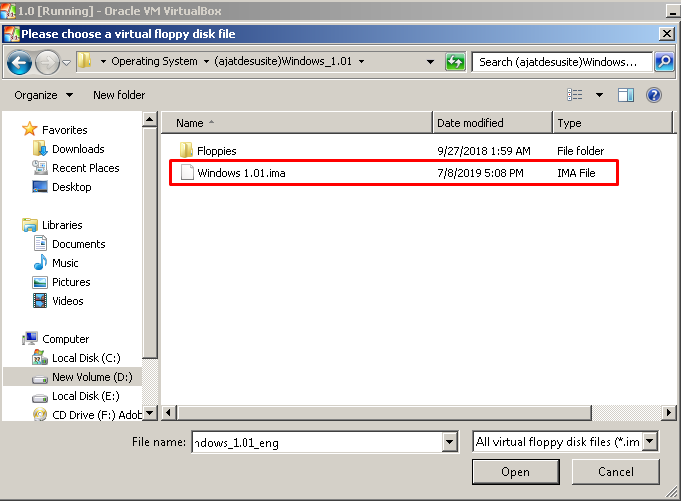Click the Favorites star icon
The width and height of the screenshot is (681, 501).
click(30, 129)
